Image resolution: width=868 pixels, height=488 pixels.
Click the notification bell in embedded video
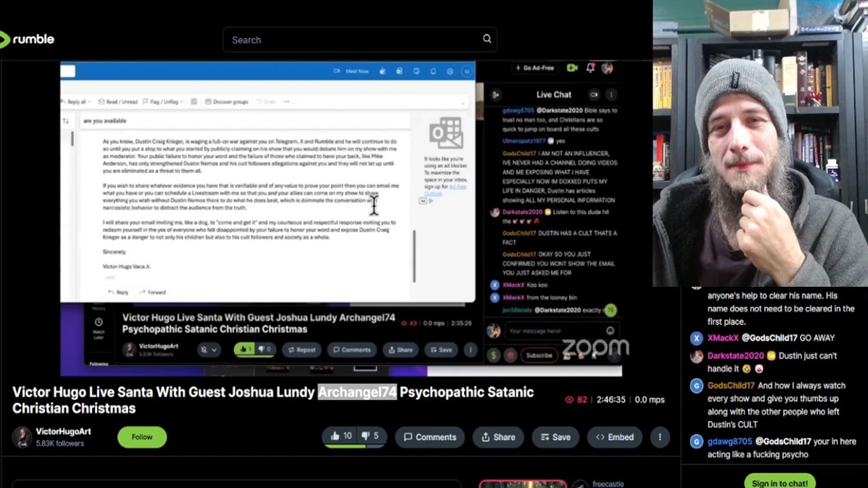[x=590, y=68]
